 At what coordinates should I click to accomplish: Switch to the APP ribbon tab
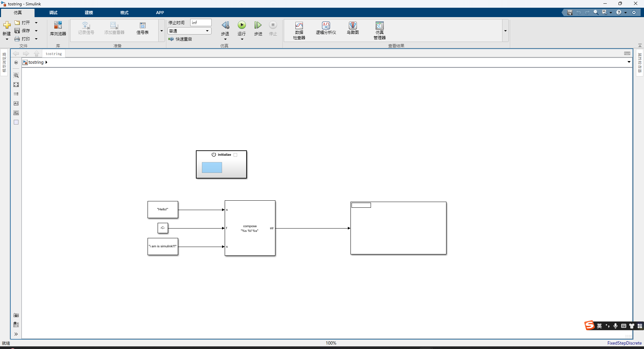pyautogui.click(x=160, y=13)
